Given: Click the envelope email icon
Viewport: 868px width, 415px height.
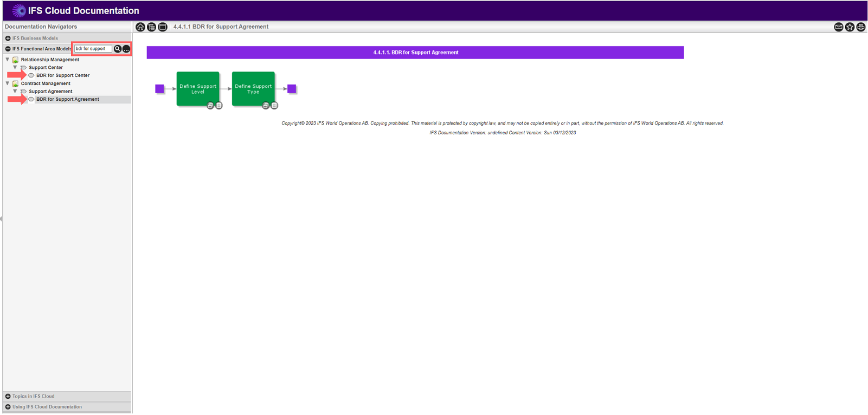Looking at the screenshot, I should [838, 27].
